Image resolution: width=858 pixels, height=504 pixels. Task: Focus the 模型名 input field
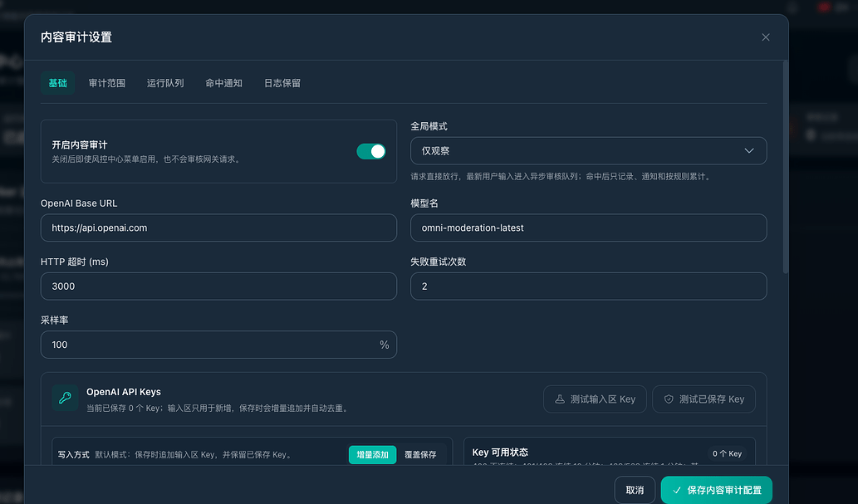coord(588,228)
